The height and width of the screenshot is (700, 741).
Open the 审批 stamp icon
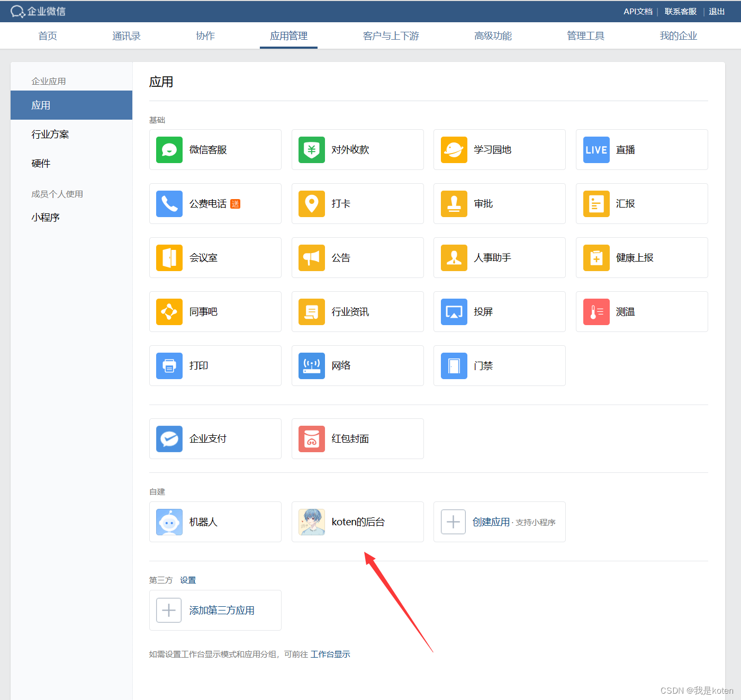[454, 204]
